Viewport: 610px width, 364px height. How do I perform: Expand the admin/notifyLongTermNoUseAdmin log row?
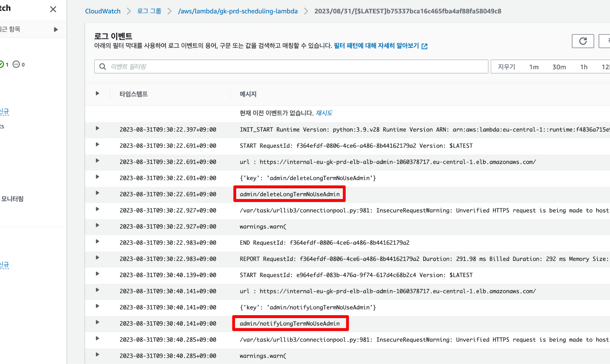pyautogui.click(x=97, y=322)
